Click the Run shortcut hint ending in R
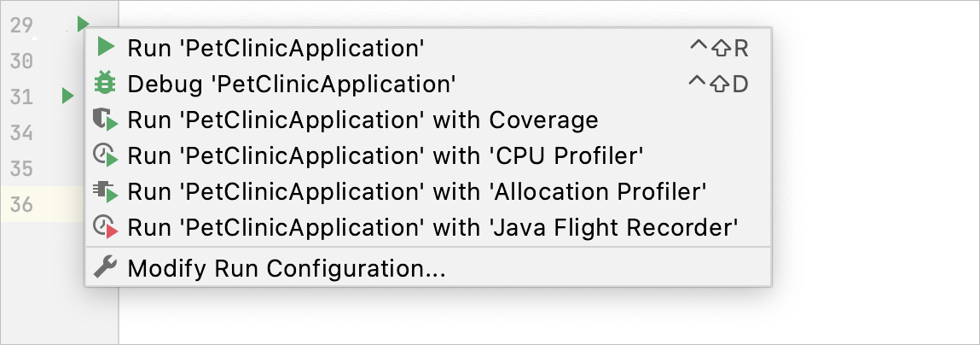The image size is (980, 345). click(x=719, y=48)
